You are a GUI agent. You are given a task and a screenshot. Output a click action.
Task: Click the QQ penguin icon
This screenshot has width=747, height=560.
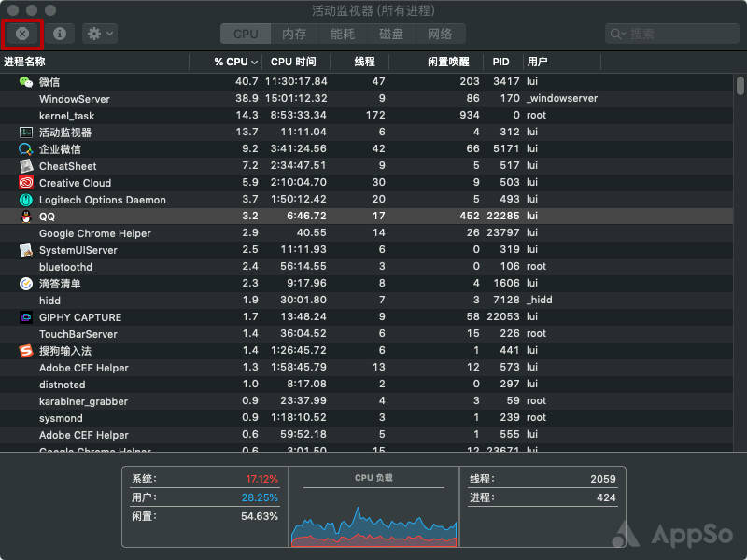click(x=24, y=217)
